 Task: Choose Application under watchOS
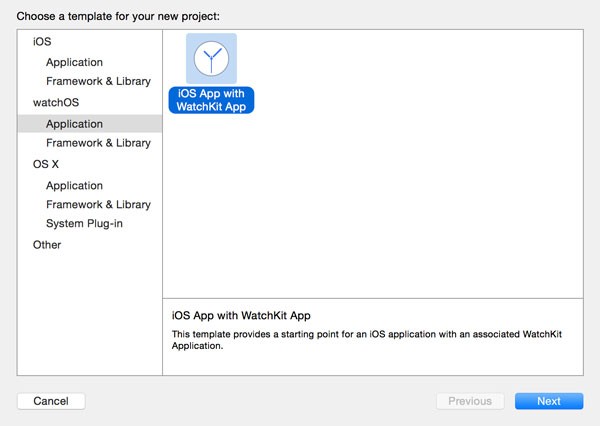click(x=90, y=124)
